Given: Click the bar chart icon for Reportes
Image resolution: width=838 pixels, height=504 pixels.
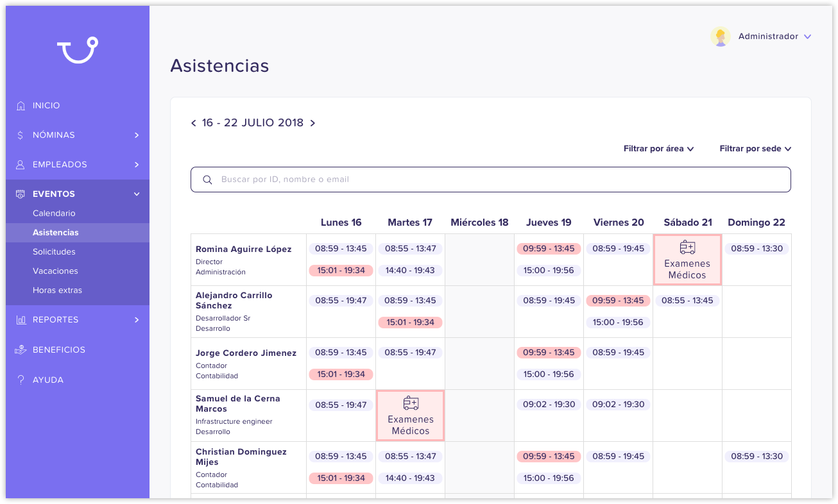Looking at the screenshot, I should [x=21, y=320].
